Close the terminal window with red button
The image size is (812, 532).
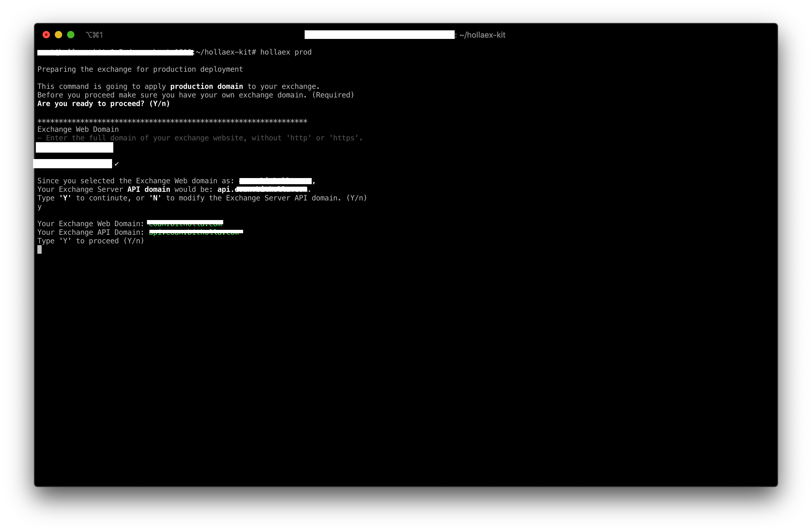click(x=46, y=35)
